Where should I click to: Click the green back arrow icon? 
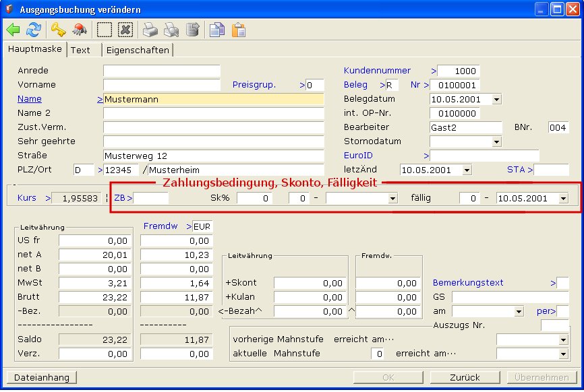tap(13, 30)
